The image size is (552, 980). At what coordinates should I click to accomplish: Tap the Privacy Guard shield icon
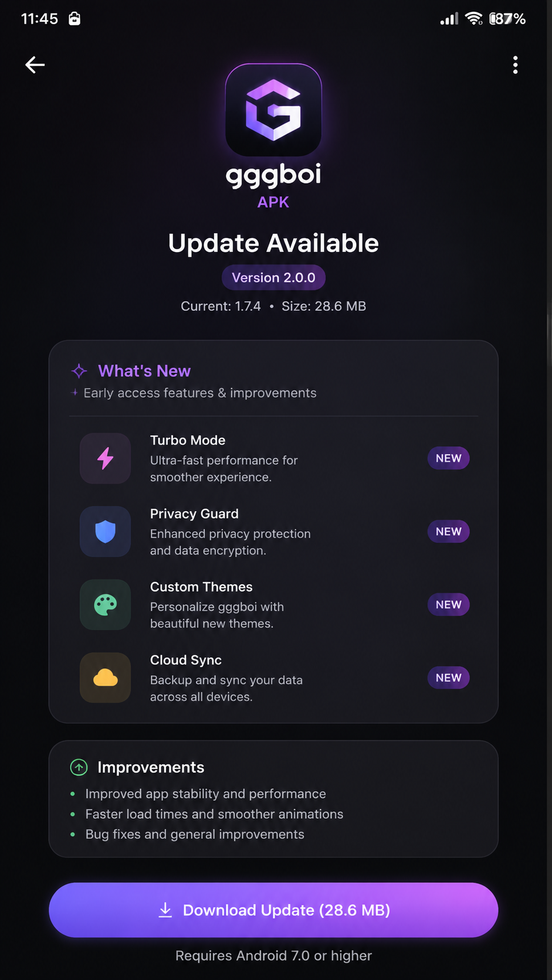[106, 532]
